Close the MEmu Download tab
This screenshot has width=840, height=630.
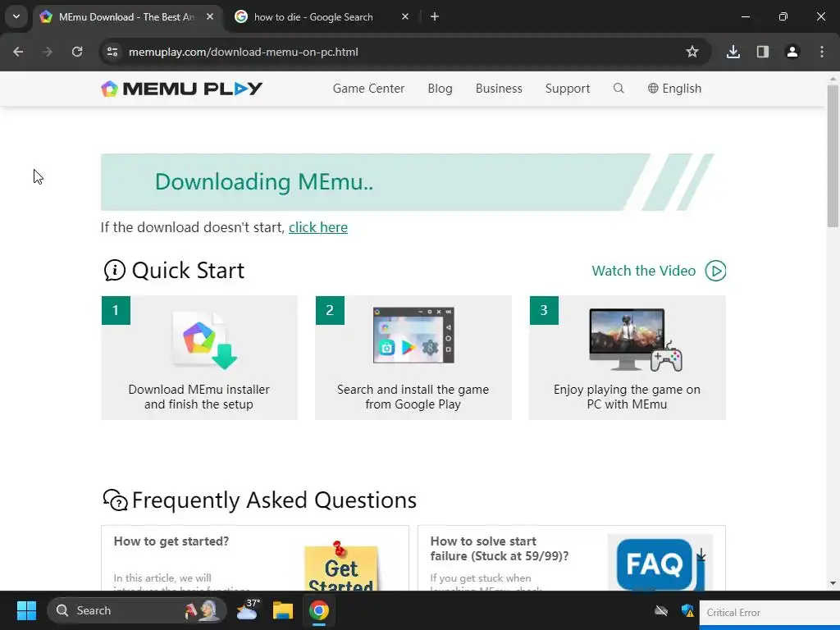210,16
